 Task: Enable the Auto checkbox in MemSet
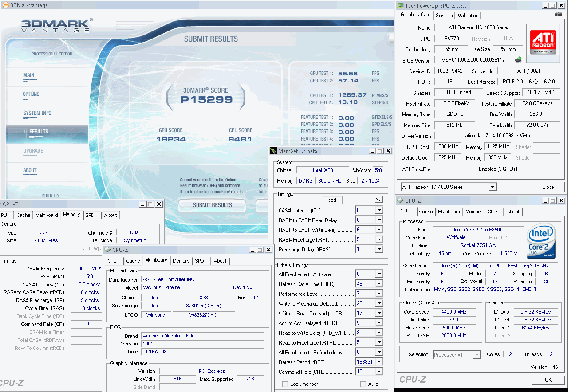pos(363,384)
